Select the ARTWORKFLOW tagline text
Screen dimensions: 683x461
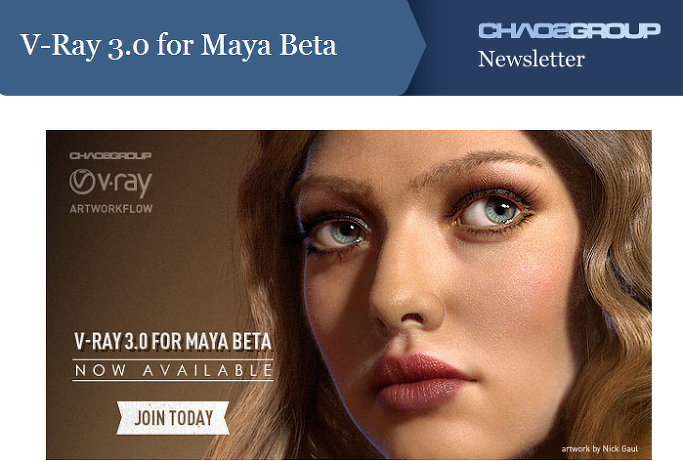tap(111, 209)
